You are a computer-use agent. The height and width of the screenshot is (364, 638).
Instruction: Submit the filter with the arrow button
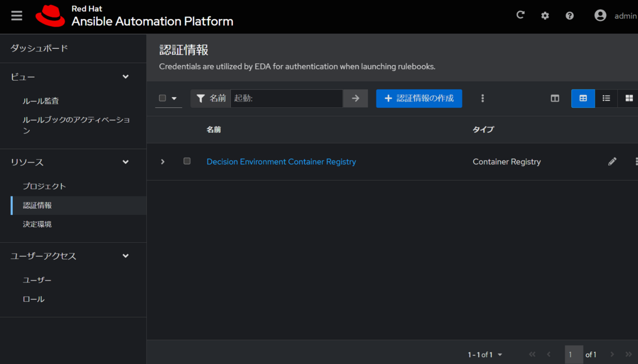click(x=355, y=98)
